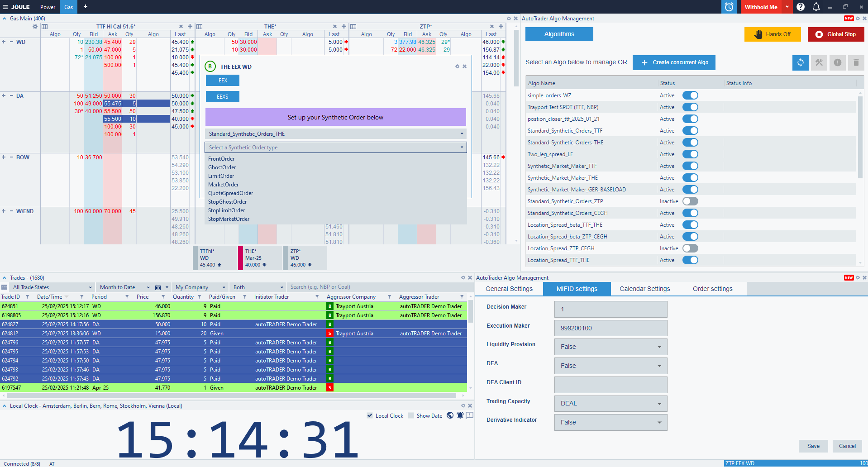The image size is (868, 467).
Task: Click the wrench tools icon in Algo Management
Action: (819, 62)
